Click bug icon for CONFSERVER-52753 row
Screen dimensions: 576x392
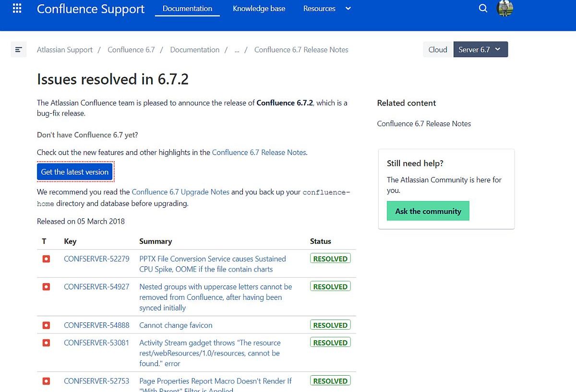pos(46,381)
